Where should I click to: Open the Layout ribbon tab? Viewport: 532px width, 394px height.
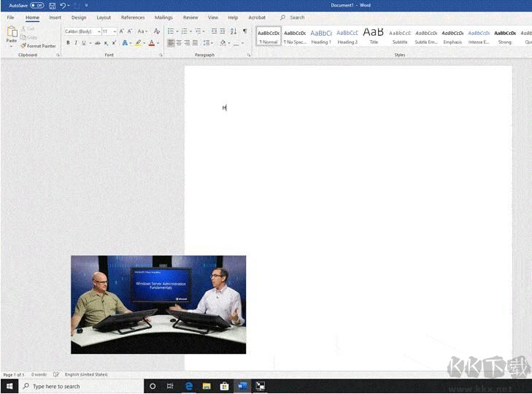pos(104,18)
